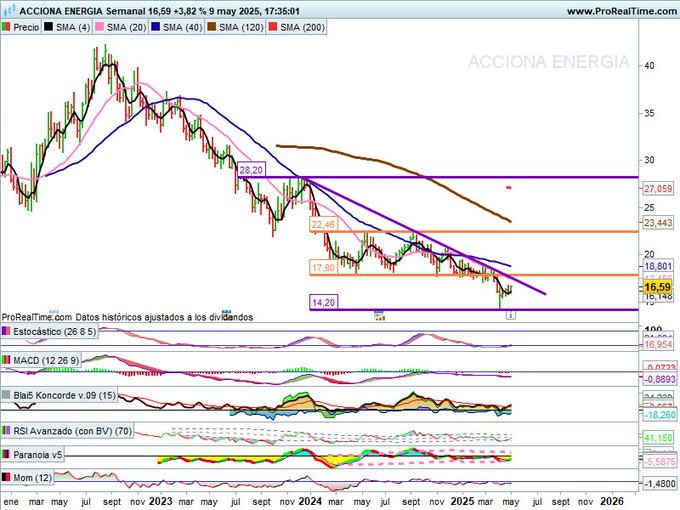The height and width of the screenshot is (510, 680).
Task: Click the 16,148 value tag on price axis
Action: 658,297
